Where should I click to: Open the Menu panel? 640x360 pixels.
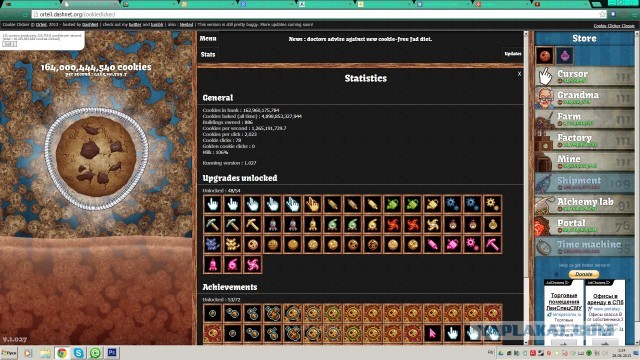point(208,38)
